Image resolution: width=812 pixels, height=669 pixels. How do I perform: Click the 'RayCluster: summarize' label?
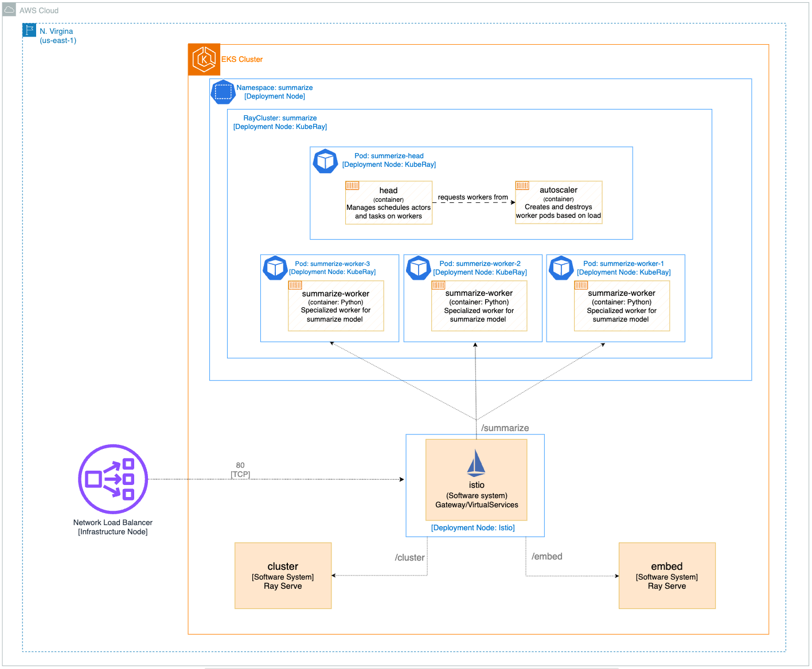(280, 118)
